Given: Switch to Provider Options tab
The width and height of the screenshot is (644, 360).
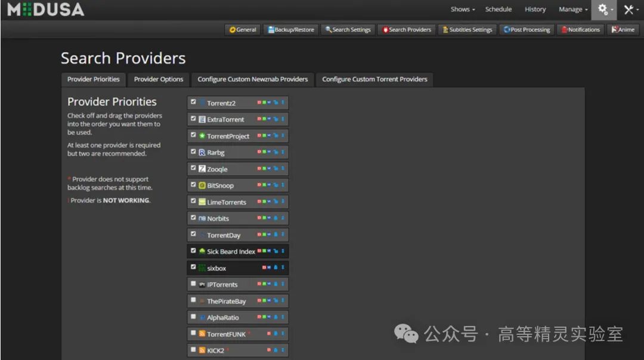Looking at the screenshot, I should click(159, 79).
